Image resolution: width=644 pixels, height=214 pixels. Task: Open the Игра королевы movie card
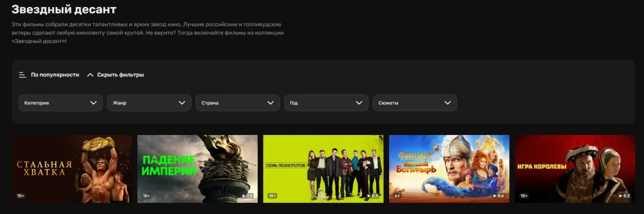[574, 169]
